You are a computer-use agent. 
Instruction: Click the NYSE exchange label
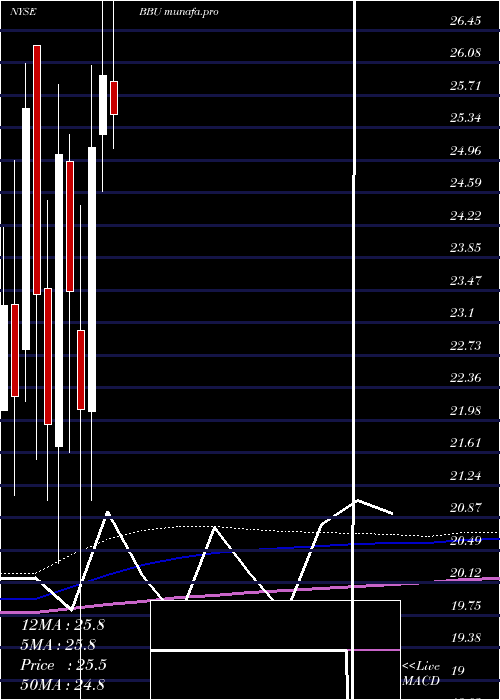tap(23, 12)
